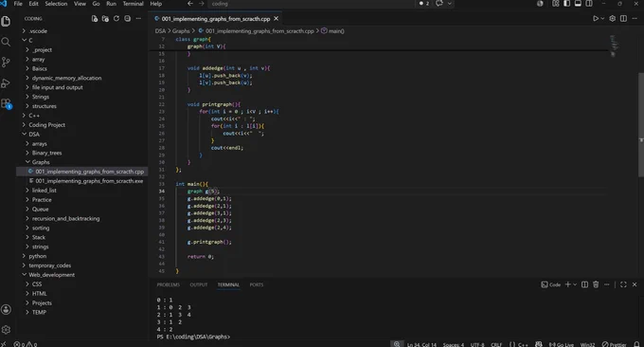This screenshot has height=347, width=644.
Task: Click the DSA breadcrumb
Action: [160, 31]
